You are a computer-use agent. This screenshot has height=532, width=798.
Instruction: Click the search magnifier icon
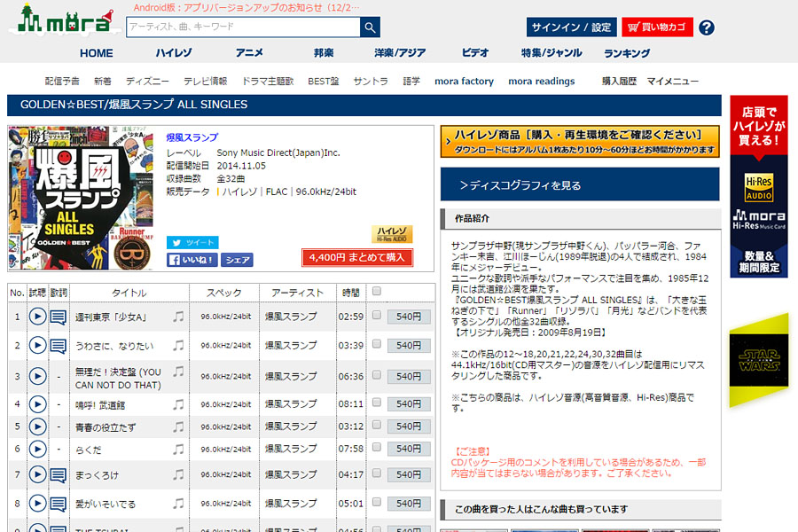(x=370, y=27)
